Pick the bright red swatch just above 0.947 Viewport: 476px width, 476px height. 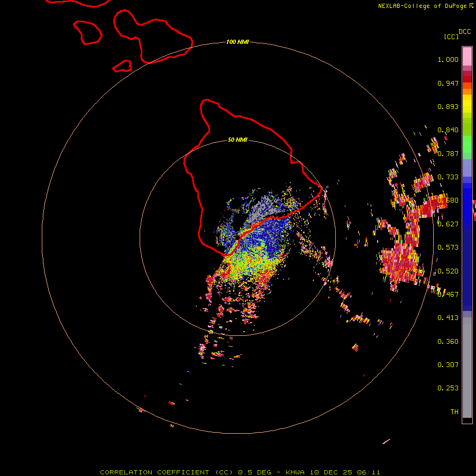pos(467,79)
